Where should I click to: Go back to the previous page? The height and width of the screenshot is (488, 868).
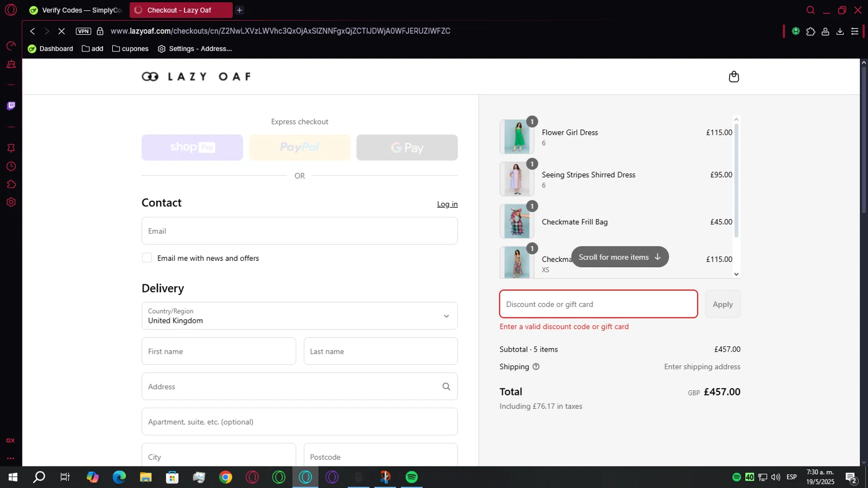click(x=32, y=31)
